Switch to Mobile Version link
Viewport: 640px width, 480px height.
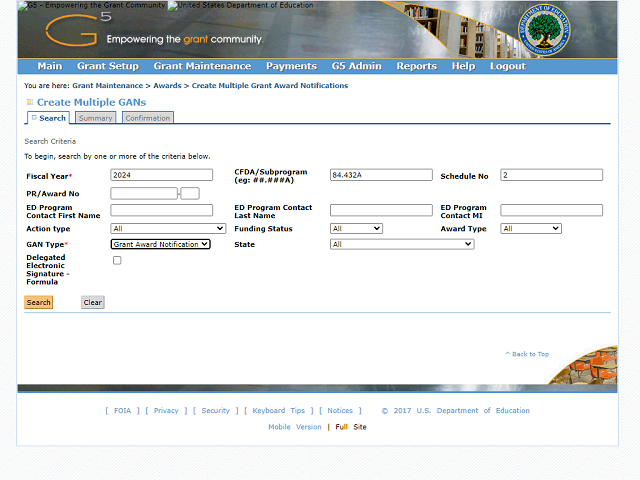[295, 427]
